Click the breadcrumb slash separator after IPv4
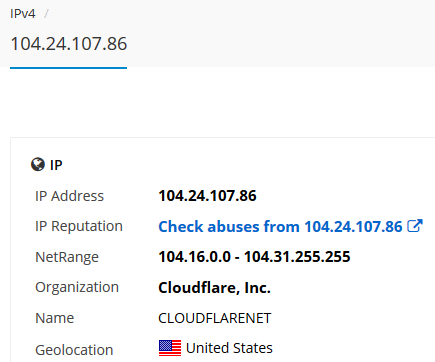435x362 pixels. click(x=46, y=14)
